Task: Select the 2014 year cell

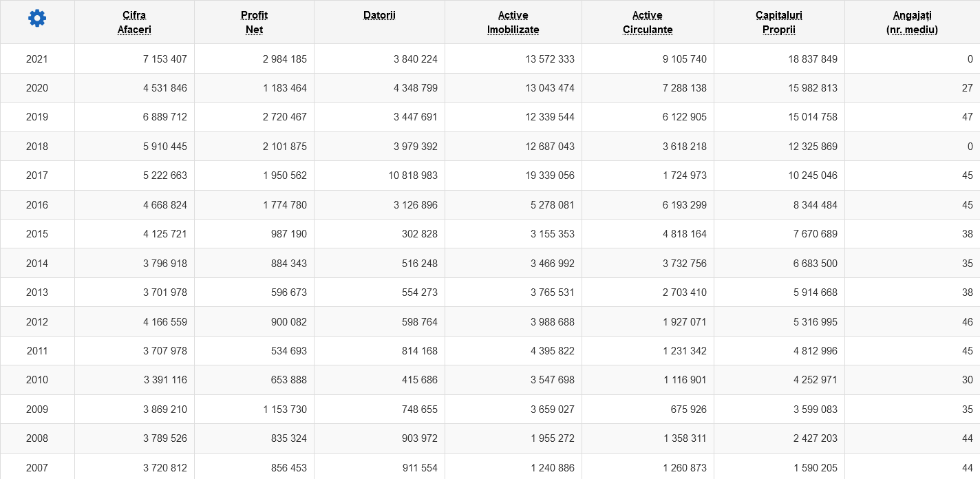Action: point(37,264)
